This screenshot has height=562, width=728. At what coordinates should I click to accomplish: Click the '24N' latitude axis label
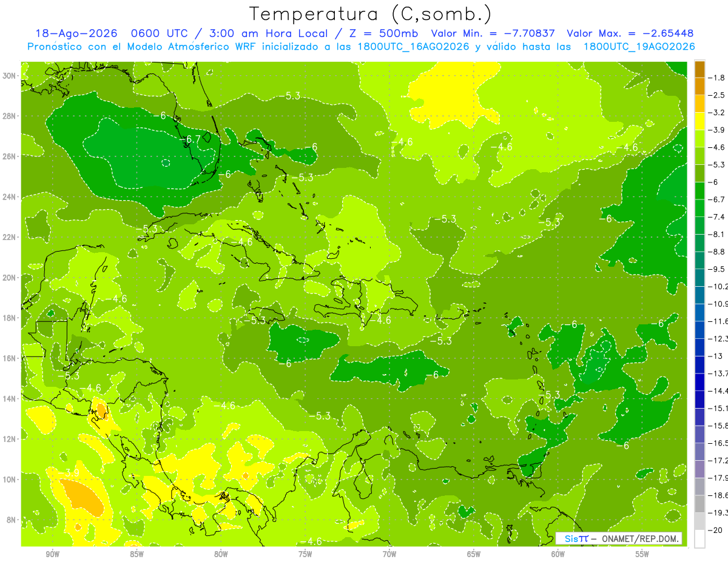(10, 197)
